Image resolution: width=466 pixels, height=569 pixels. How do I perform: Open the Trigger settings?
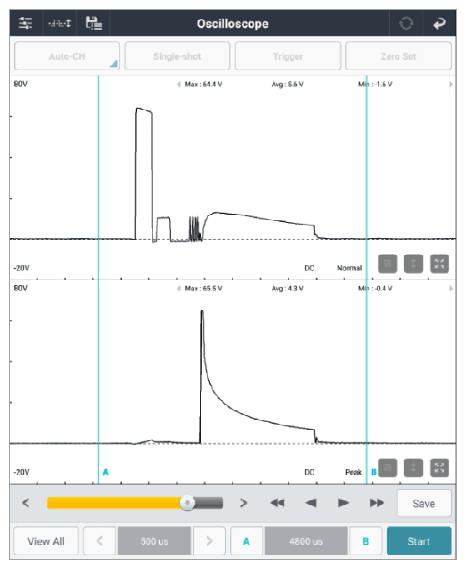click(288, 56)
